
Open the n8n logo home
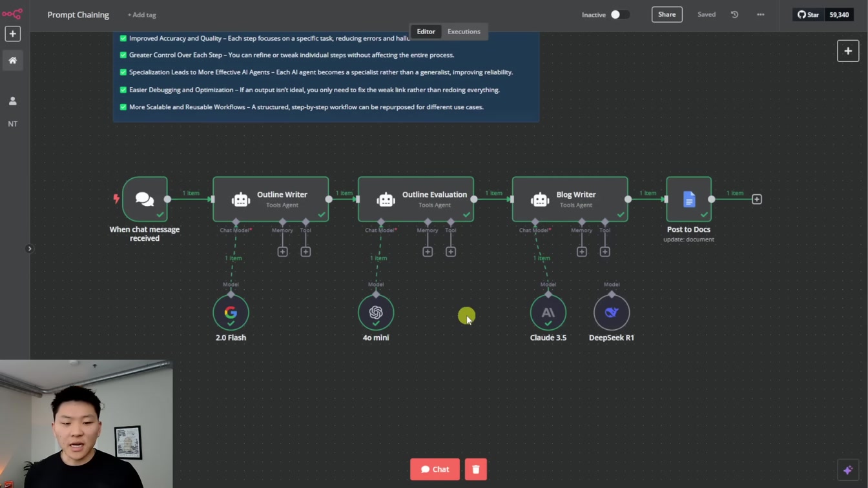[x=12, y=14]
